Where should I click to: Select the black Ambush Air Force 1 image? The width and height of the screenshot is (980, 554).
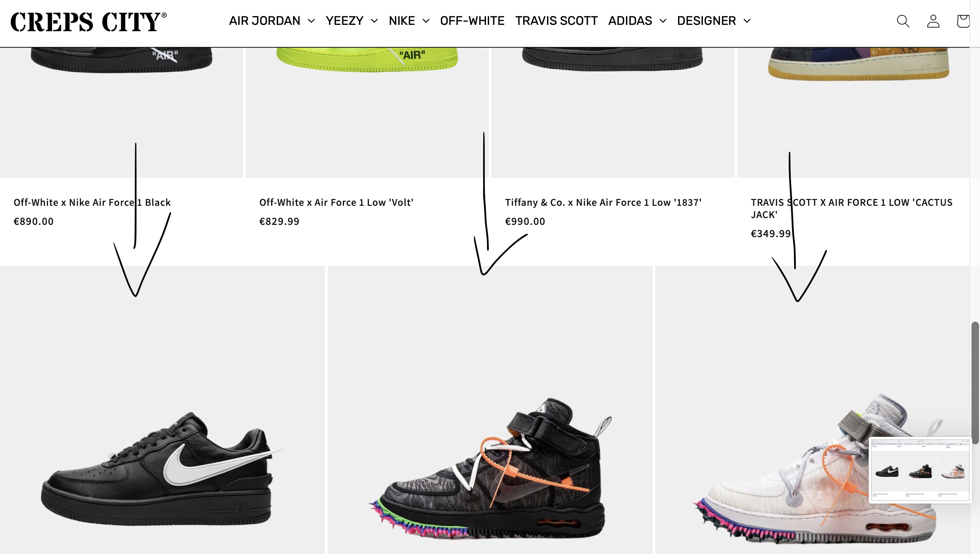tap(162, 410)
